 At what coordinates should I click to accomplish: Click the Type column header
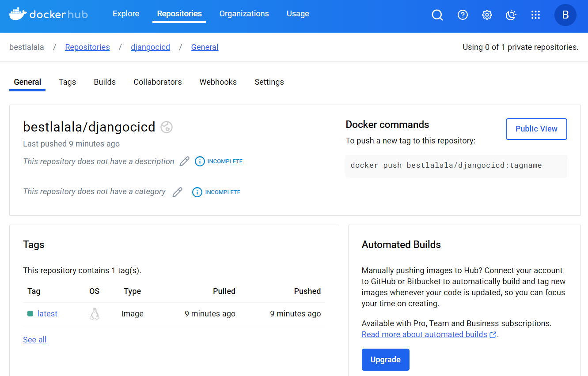[133, 291]
